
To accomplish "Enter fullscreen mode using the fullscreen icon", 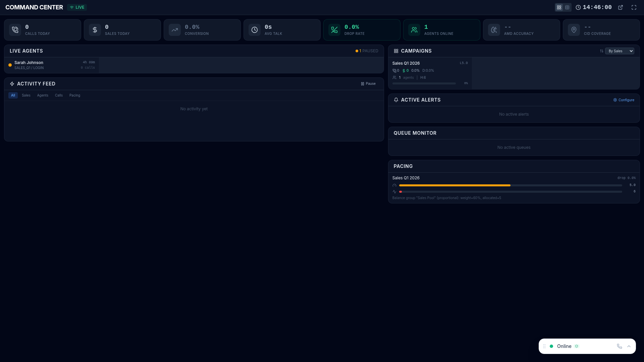I will tap(634, 7).
